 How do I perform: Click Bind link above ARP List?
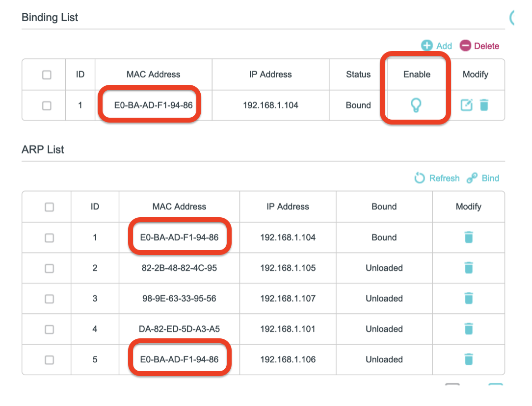483,178
